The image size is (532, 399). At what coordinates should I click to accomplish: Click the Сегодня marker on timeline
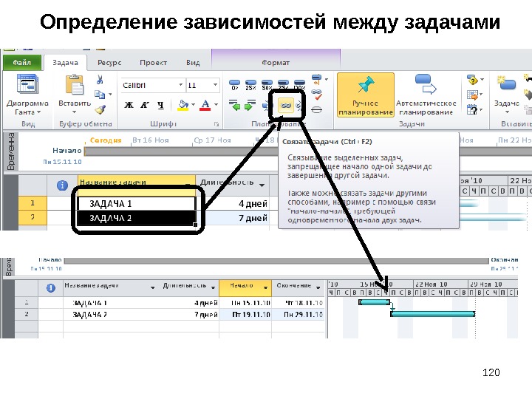[106, 140]
